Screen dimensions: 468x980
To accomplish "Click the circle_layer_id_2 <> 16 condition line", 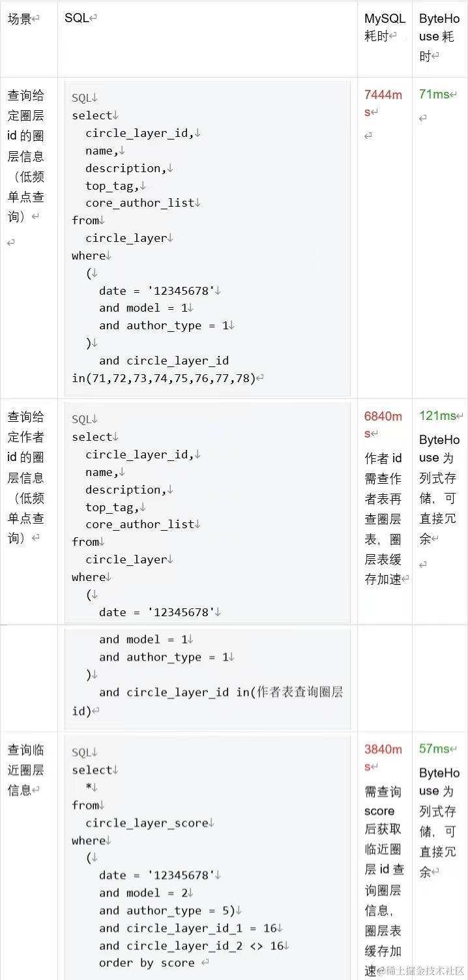I will point(192,945).
